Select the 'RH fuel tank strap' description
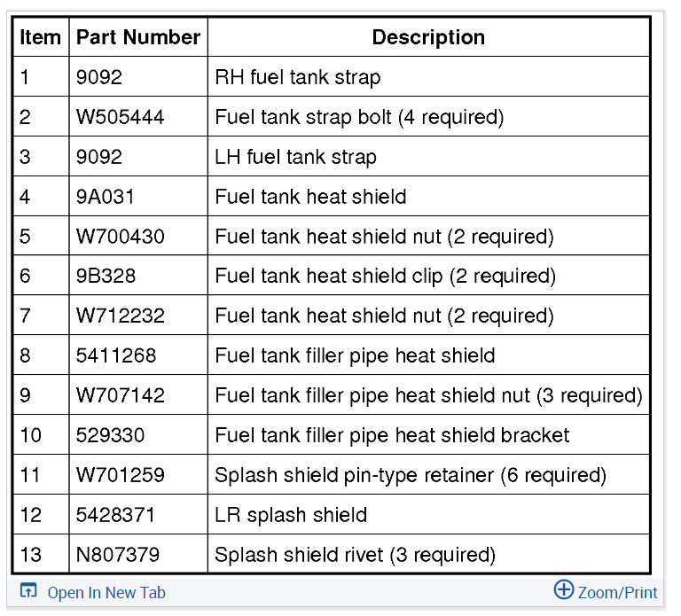Viewport: 681px width, 616px height. click(x=297, y=77)
